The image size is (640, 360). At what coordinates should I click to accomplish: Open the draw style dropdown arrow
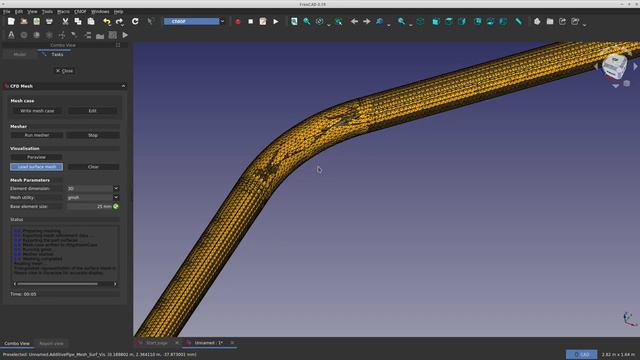coord(329,24)
